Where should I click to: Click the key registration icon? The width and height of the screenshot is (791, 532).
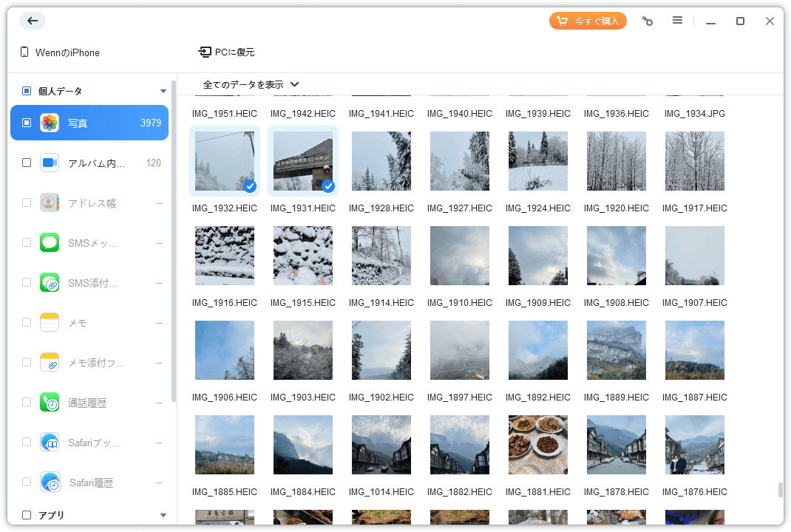click(647, 21)
